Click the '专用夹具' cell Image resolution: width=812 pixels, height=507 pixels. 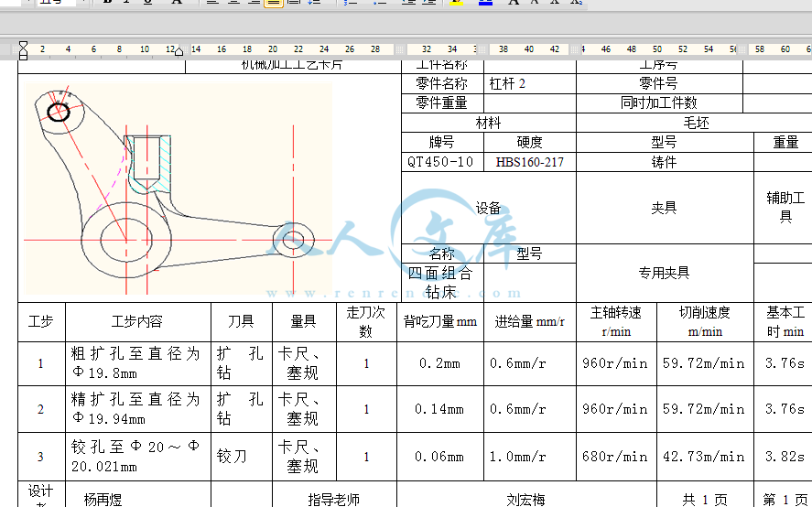coord(664,273)
